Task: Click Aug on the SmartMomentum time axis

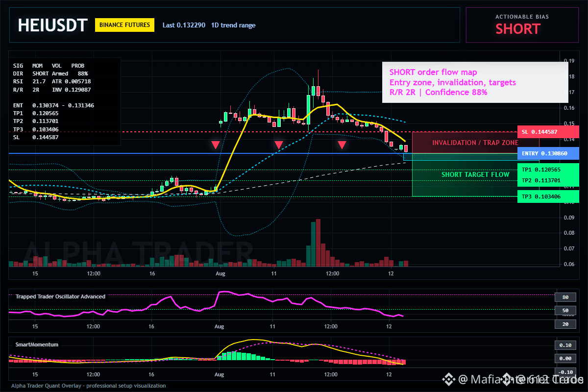Action: click(220, 374)
